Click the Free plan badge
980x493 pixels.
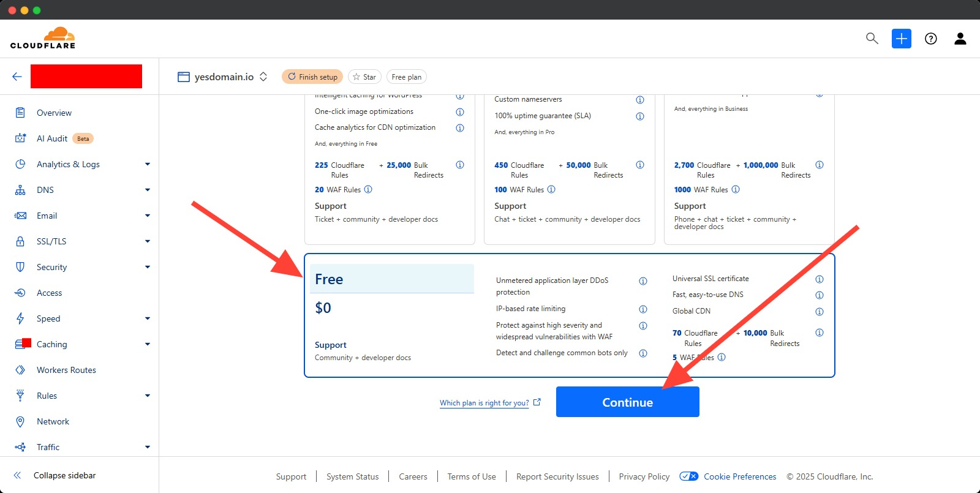tap(407, 77)
